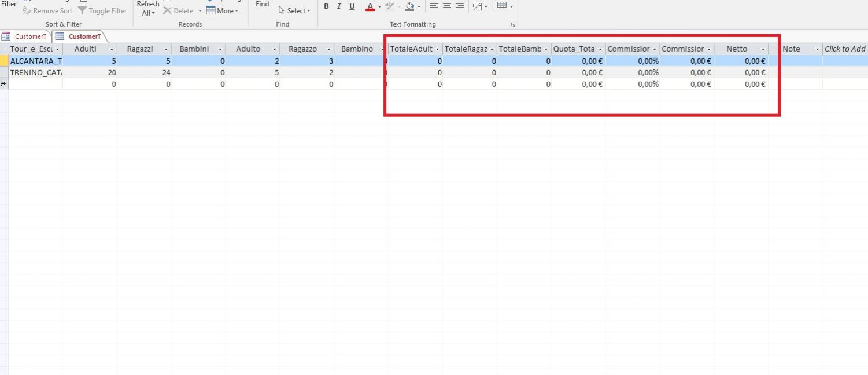Open the Delete dropdown arrow
This screenshot has width=868, height=375.
point(200,11)
